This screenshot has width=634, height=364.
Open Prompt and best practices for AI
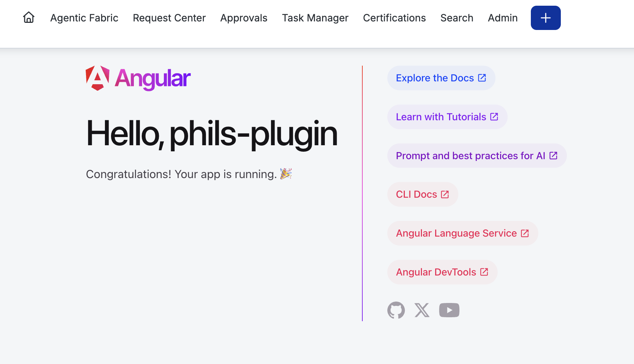(x=477, y=156)
